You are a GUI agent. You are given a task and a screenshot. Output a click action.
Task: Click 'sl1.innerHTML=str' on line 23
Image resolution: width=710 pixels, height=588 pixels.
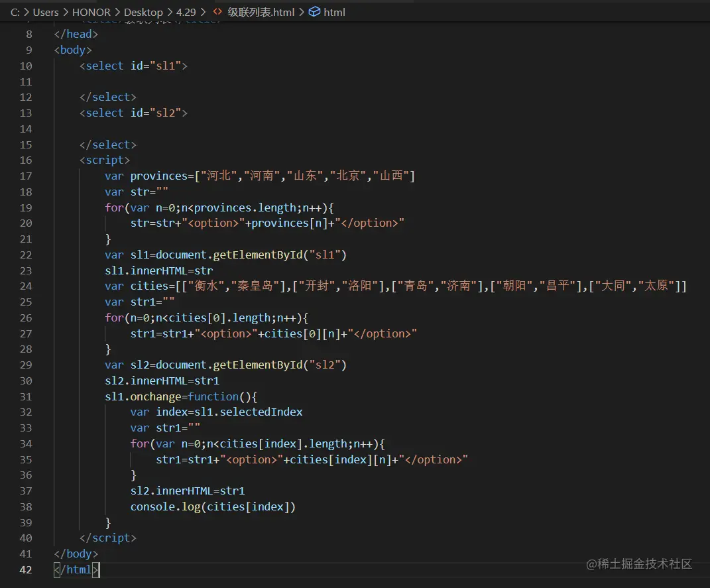coord(159,270)
